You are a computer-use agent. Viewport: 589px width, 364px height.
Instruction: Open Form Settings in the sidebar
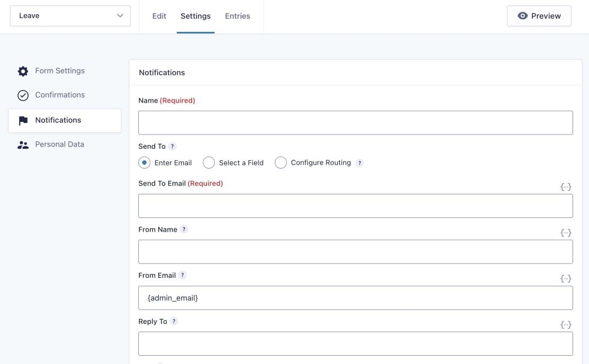(60, 71)
